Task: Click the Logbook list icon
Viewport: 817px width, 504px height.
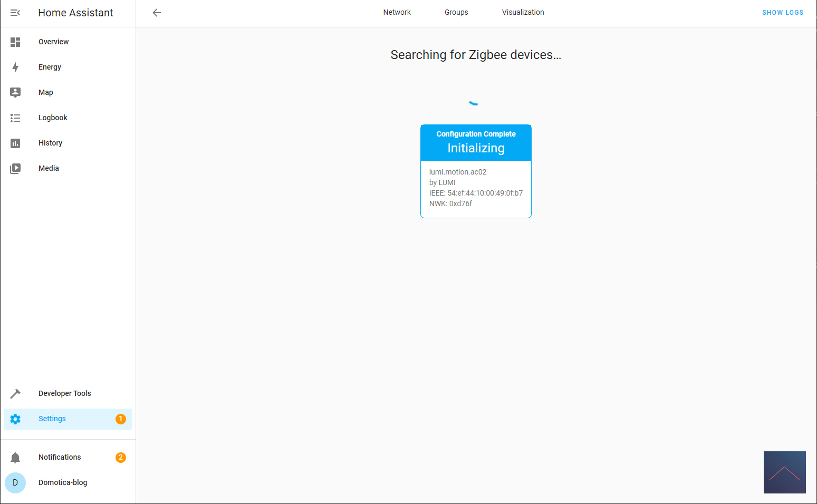Action: [15, 118]
